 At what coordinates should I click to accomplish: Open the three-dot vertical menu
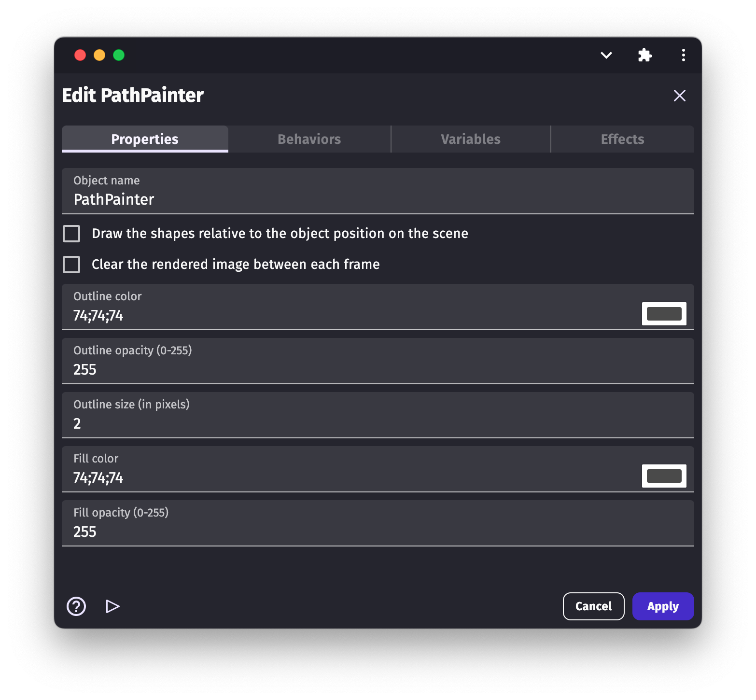coord(683,55)
